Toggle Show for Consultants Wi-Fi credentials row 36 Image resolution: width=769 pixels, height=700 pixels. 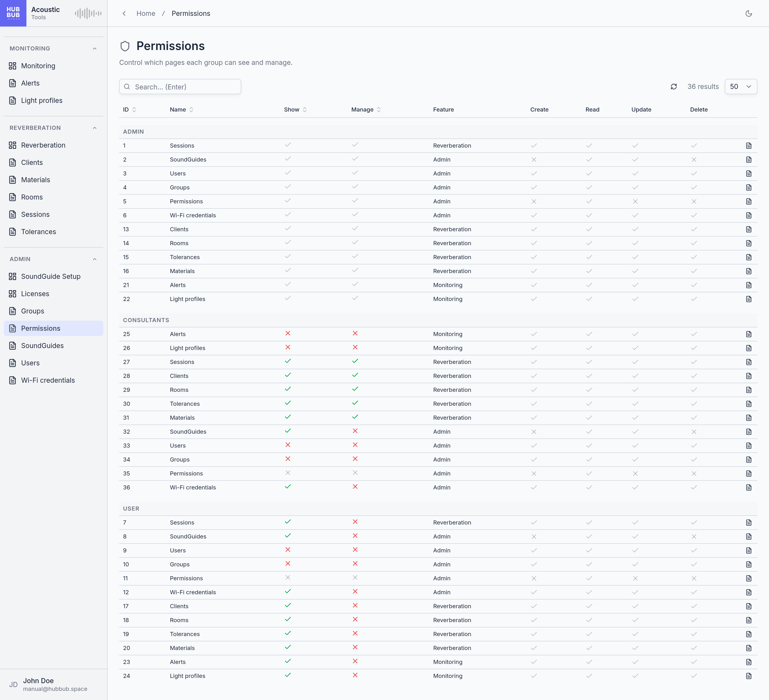[x=288, y=487]
